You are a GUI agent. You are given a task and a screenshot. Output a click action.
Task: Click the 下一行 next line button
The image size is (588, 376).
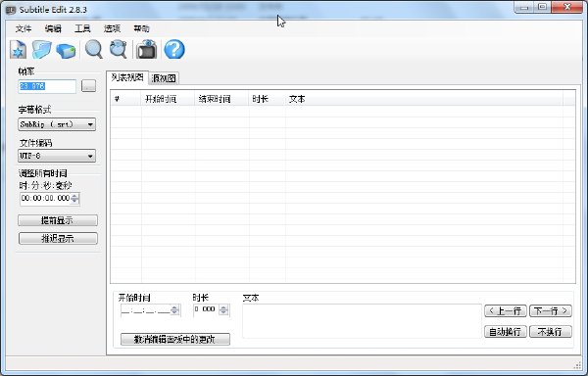pyautogui.click(x=551, y=310)
